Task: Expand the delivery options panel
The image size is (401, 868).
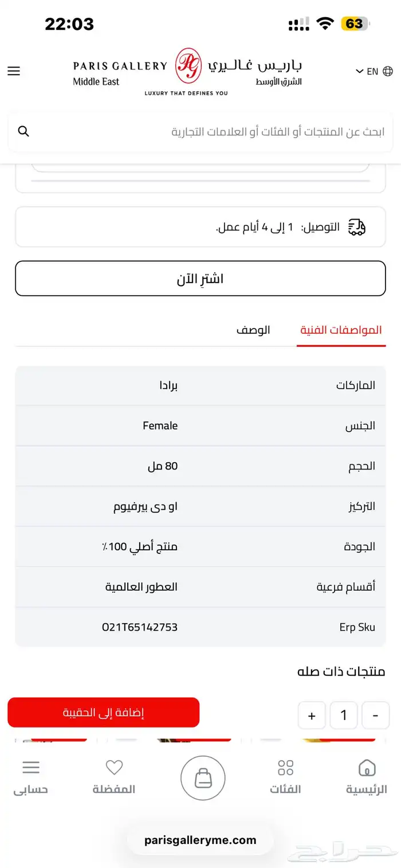Action: (x=200, y=226)
